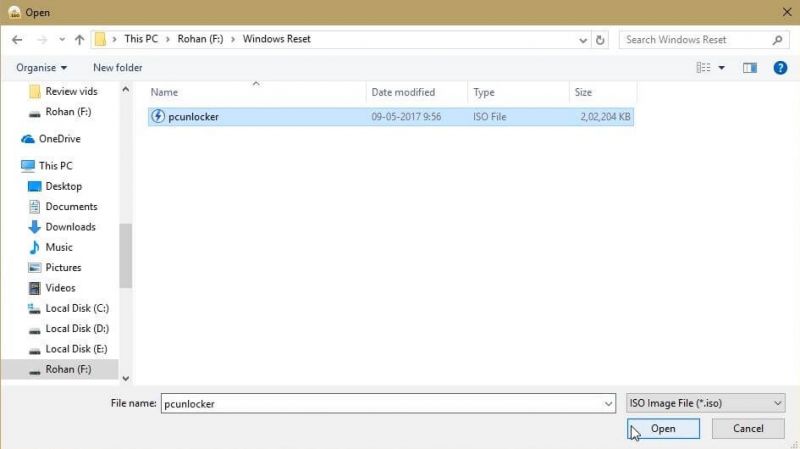The height and width of the screenshot is (449, 800).
Task: Change the view layout icon
Action: (704, 67)
